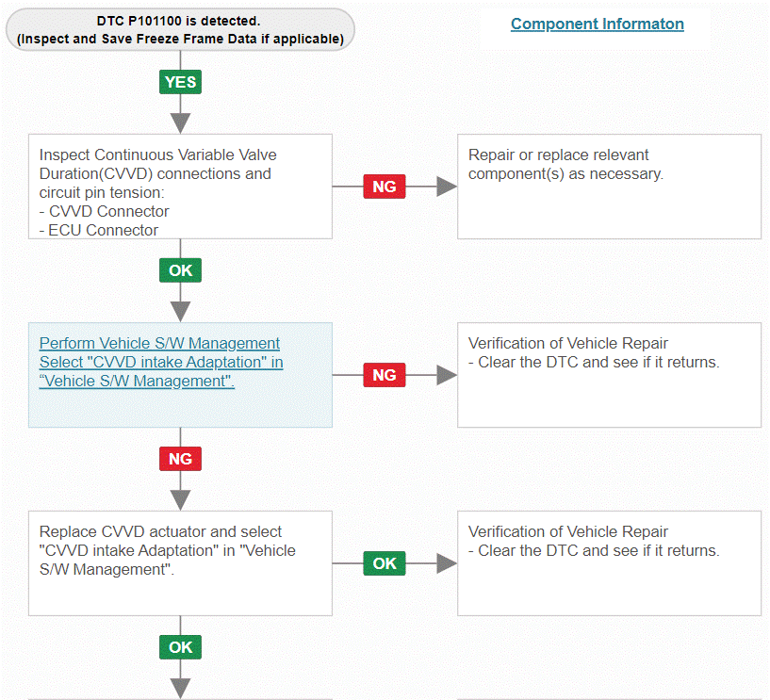Click arrowhead pointing to Repair or replace box
Viewport: 770px width, 700px height.
(447, 187)
